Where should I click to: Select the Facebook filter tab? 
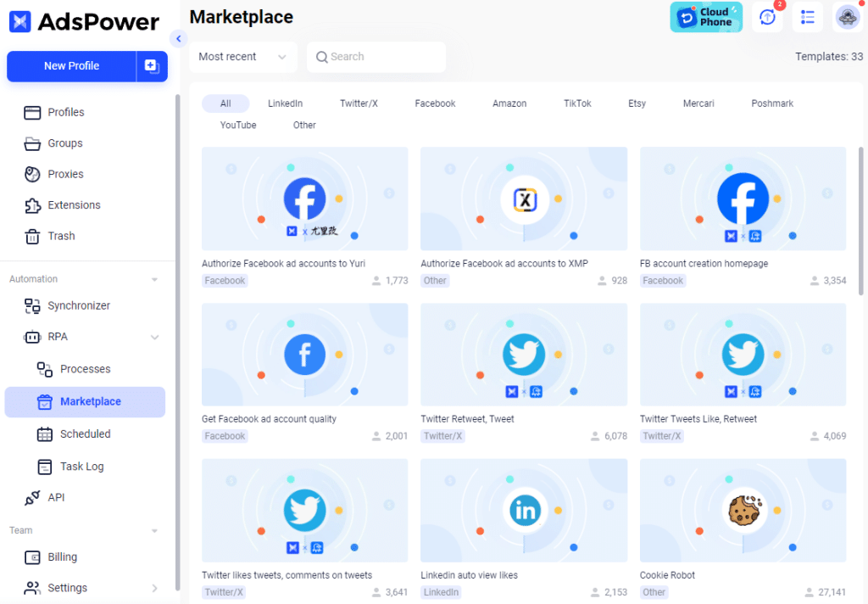(x=435, y=103)
